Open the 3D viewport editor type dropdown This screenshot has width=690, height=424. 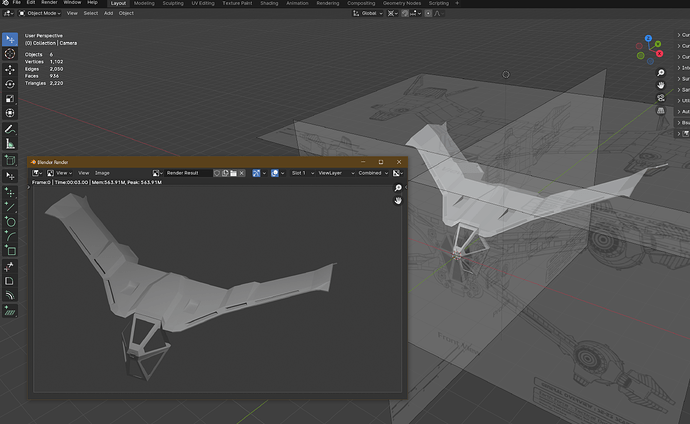pyautogui.click(x=8, y=14)
